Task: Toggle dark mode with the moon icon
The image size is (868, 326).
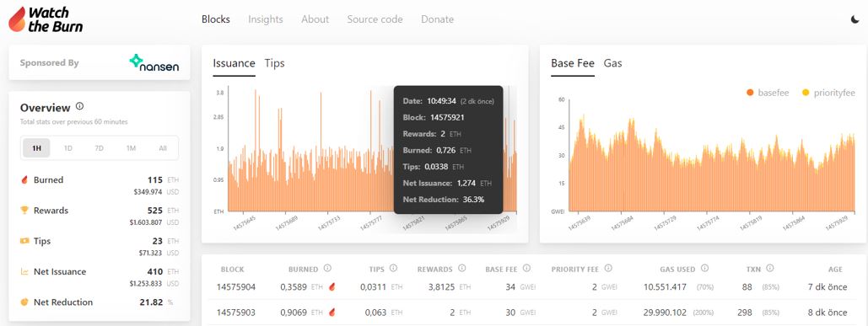Action: tap(855, 19)
